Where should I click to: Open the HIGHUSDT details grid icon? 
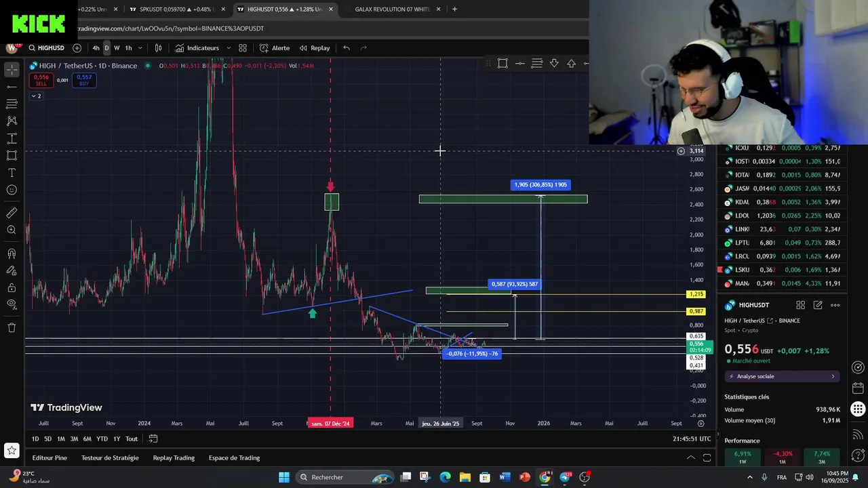(x=800, y=305)
